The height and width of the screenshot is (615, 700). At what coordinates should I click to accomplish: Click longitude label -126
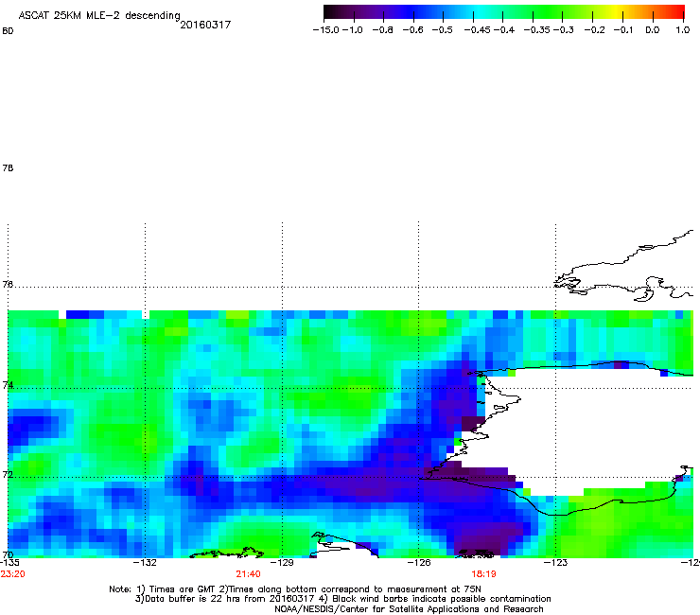tap(419, 563)
